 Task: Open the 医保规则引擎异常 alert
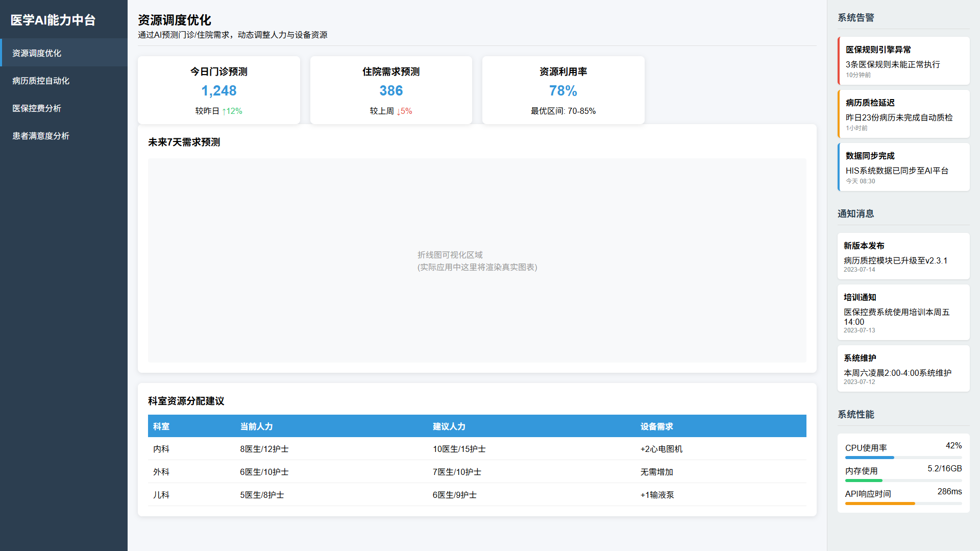(903, 61)
